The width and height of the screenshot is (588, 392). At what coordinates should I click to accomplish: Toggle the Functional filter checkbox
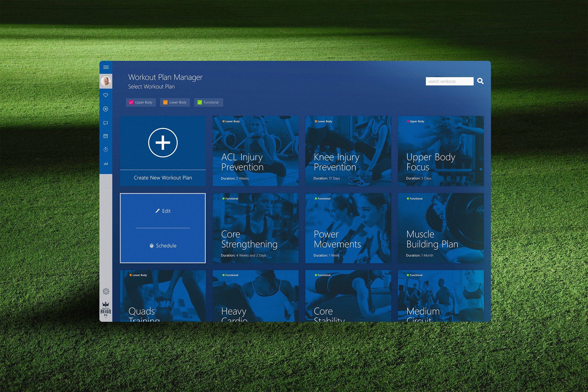199,102
